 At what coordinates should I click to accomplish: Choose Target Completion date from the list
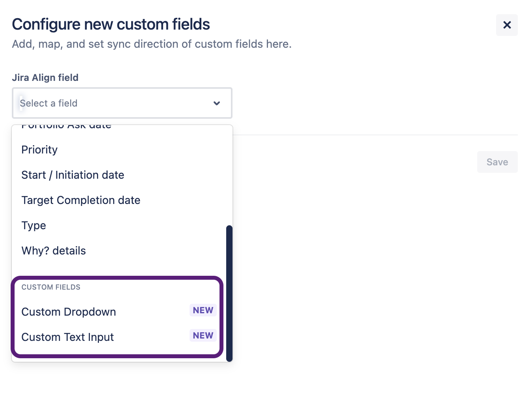point(81,200)
